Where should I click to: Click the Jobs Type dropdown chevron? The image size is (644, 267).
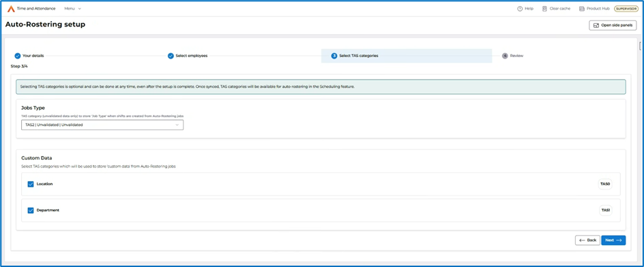point(177,125)
